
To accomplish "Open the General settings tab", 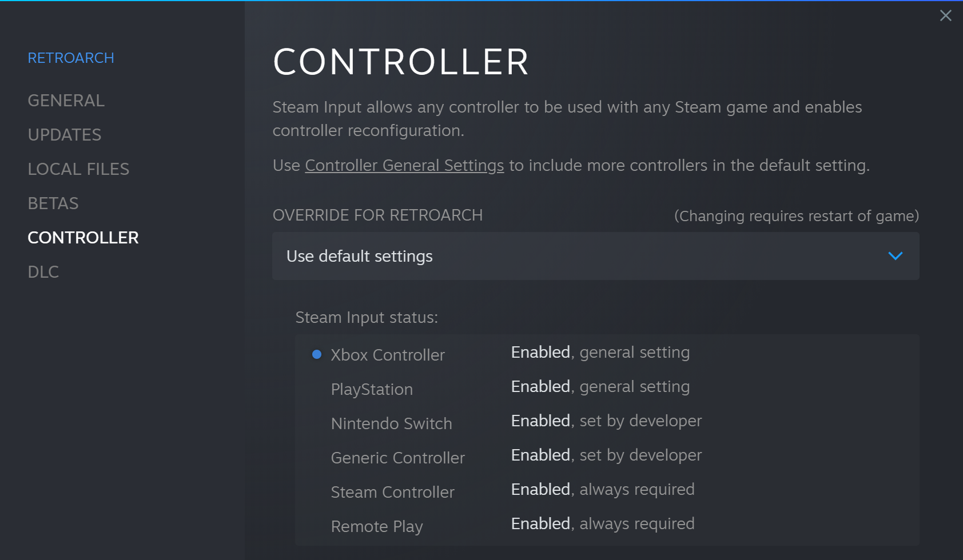I will tap(66, 101).
